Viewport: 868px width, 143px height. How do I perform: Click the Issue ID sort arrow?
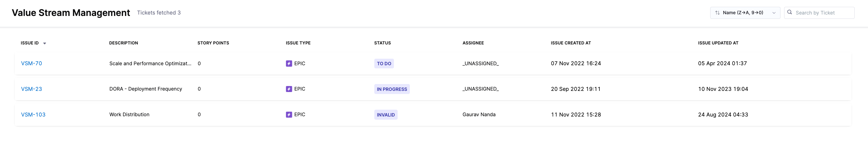[x=44, y=43]
